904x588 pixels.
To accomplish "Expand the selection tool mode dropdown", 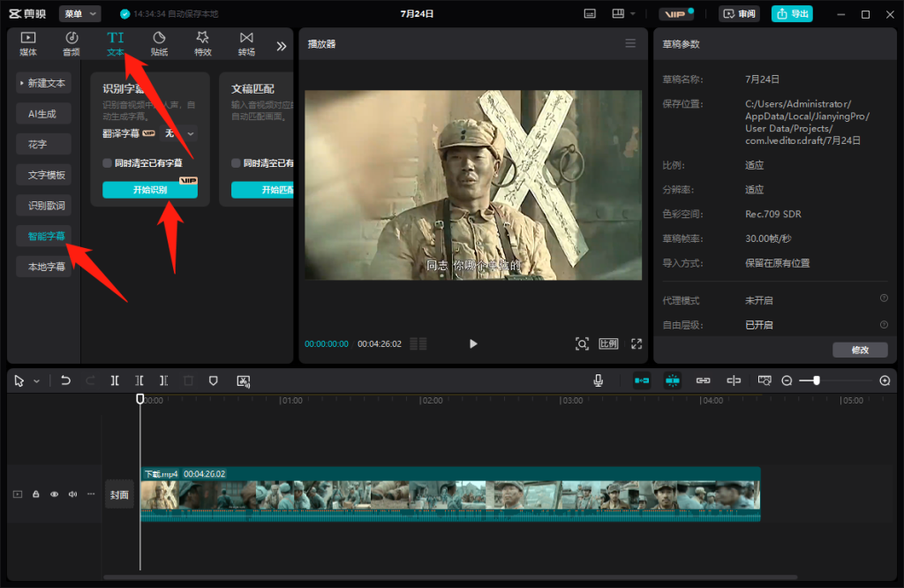I will click(x=36, y=381).
